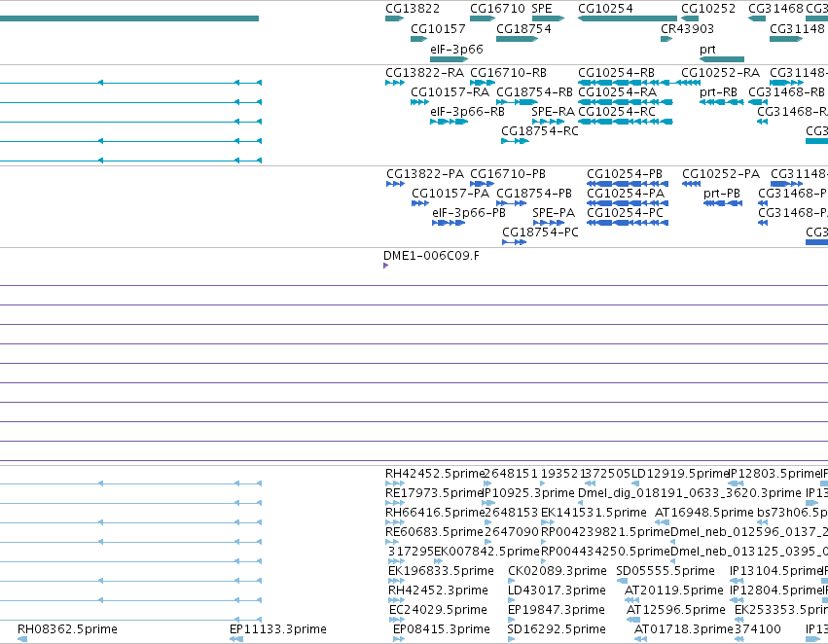Click the RH42452.3prime EST label
The image size is (828, 644).
click(x=438, y=590)
